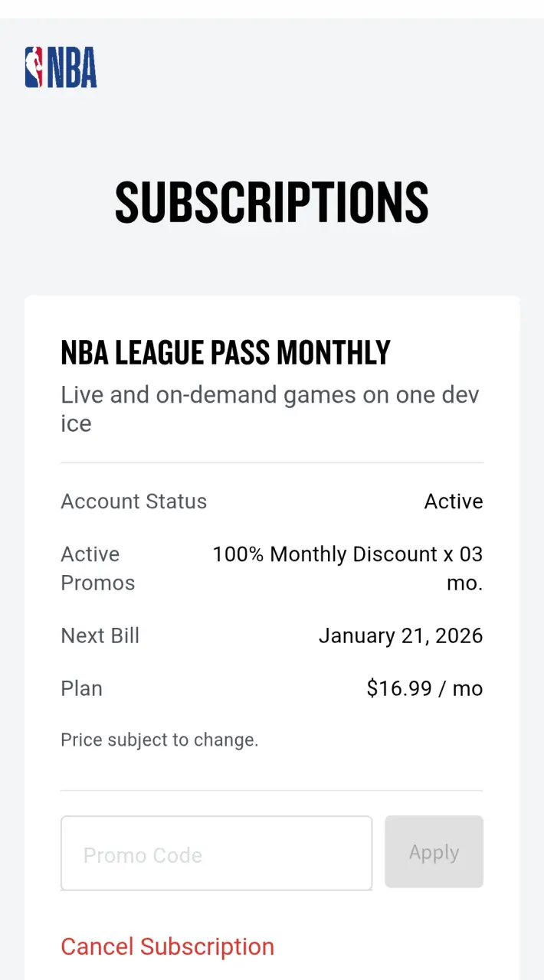
Task: Tap the 'Live and on-demand games' description
Action: [x=270, y=409]
